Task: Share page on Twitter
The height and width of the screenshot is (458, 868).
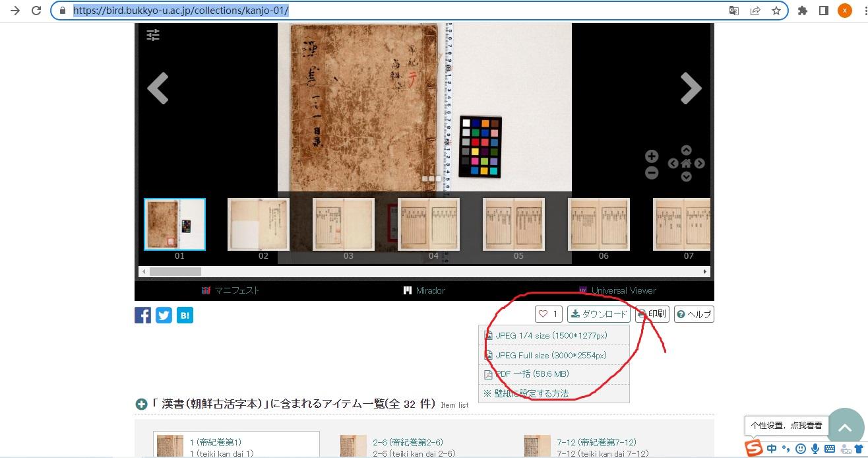Action: tap(164, 315)
